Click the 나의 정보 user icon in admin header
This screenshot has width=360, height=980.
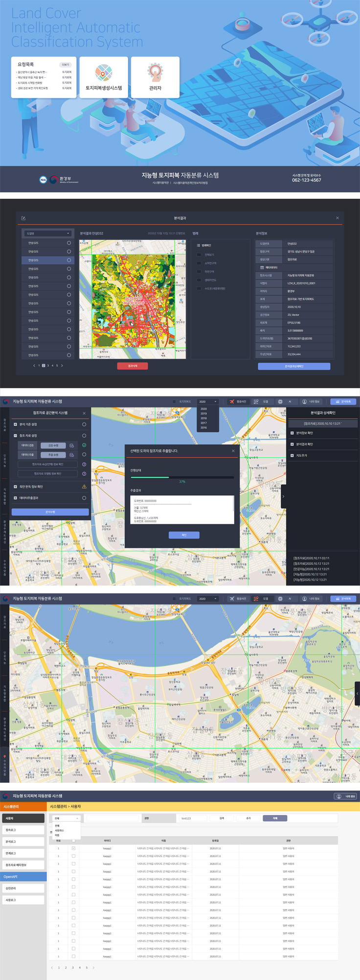(338, 796)
